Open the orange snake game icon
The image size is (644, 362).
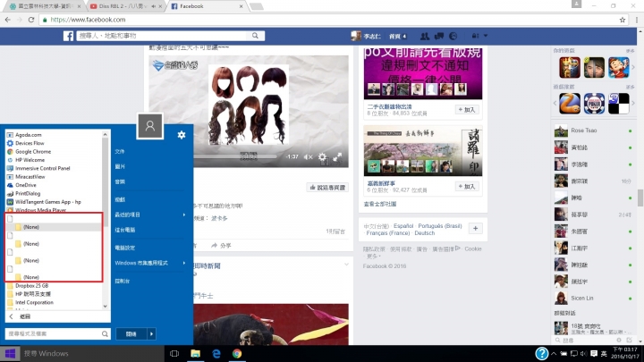click(570, 104)
